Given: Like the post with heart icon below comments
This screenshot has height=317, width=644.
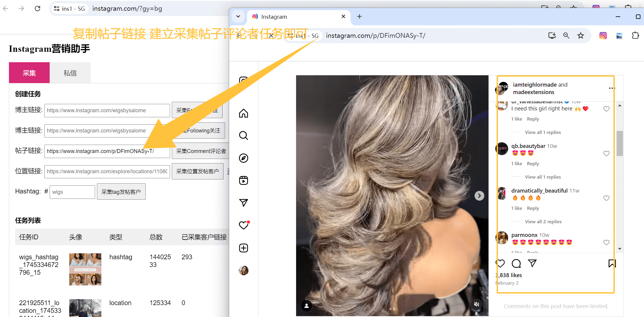Looking at the screenshot, I should [500, 263].
